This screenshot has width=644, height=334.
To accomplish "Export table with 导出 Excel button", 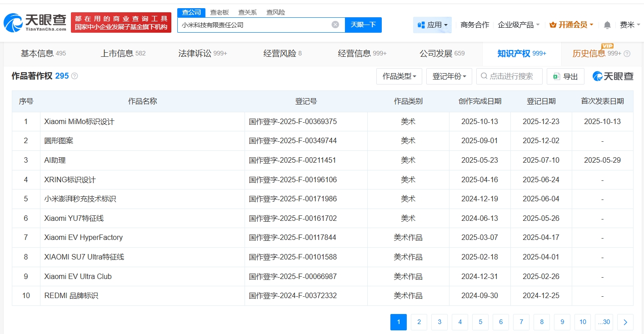I will (565, 76).
